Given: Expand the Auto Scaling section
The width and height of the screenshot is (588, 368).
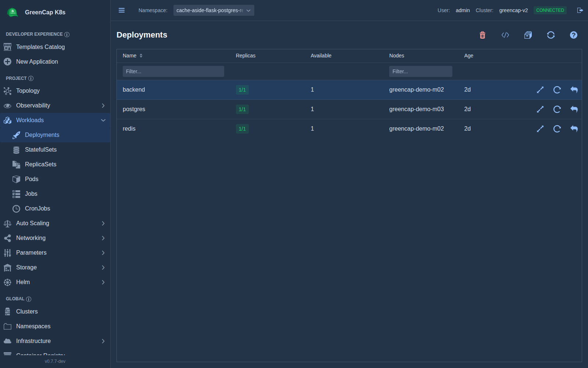Looking at the screenshot, I should [55, 223].
